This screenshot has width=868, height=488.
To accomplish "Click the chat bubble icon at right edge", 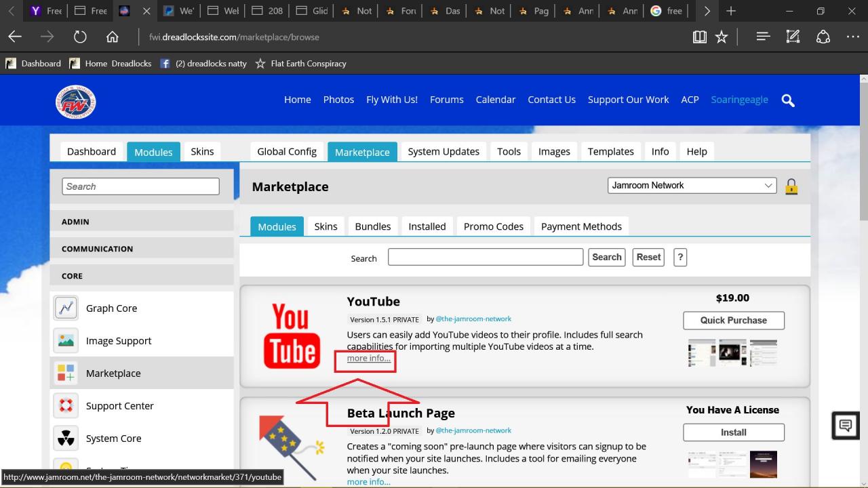I will [x=846, y=426].
